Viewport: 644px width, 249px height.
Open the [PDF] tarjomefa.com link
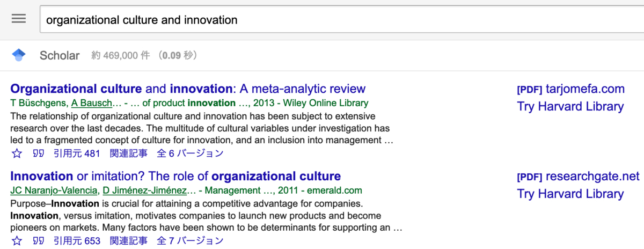click(570, 89)
